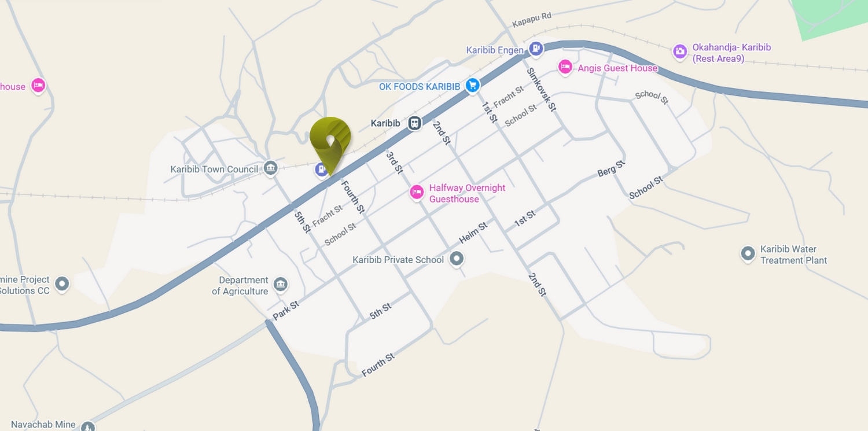Select Halfway Overnight Guesthouse bed icon
The image size is (868, 431).
click(417, 193)
